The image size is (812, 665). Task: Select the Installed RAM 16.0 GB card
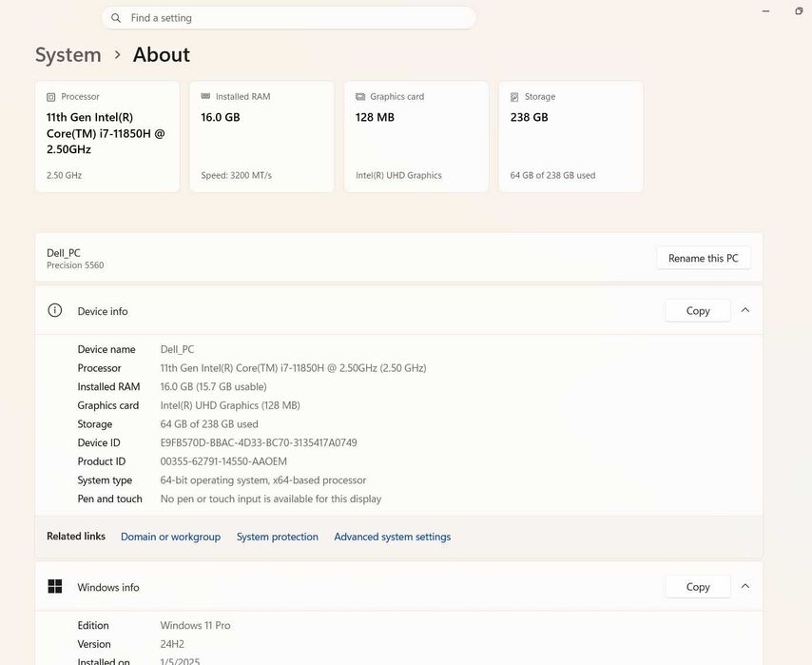tap(261, 137)
